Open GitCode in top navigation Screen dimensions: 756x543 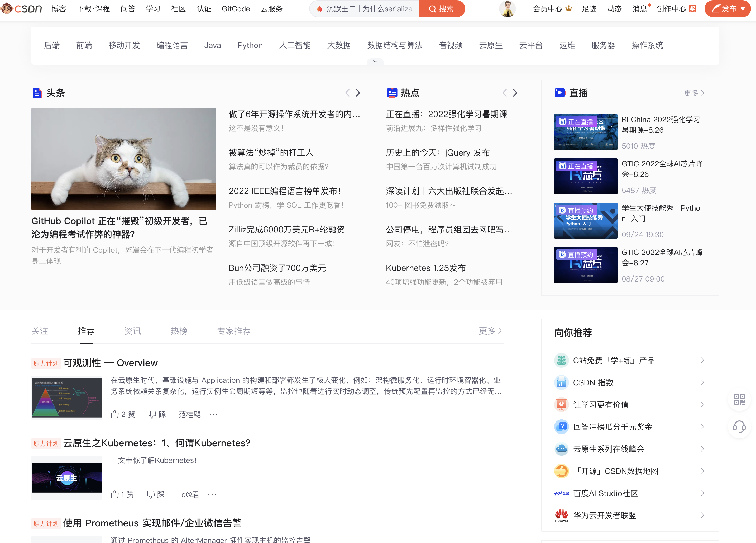click(x=236, y=9)
